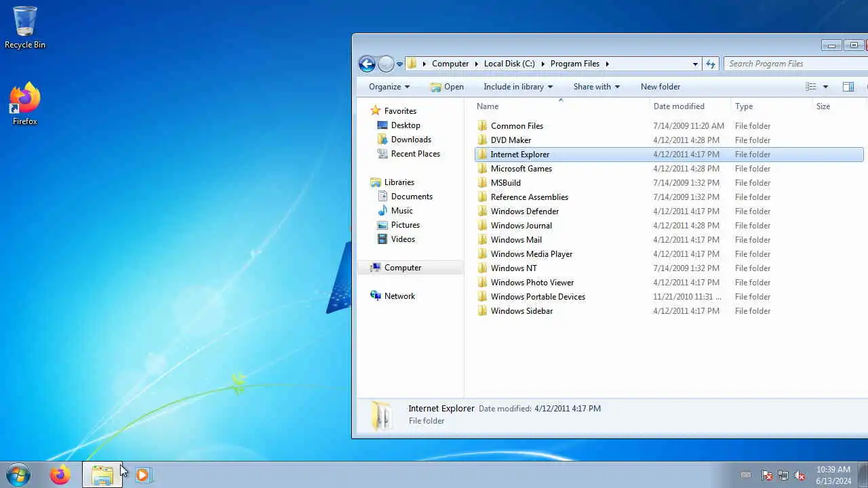Screen dimensions: 868x488
Task: Click Computer in the address breadcrumb
Action: tap(450, 64)
